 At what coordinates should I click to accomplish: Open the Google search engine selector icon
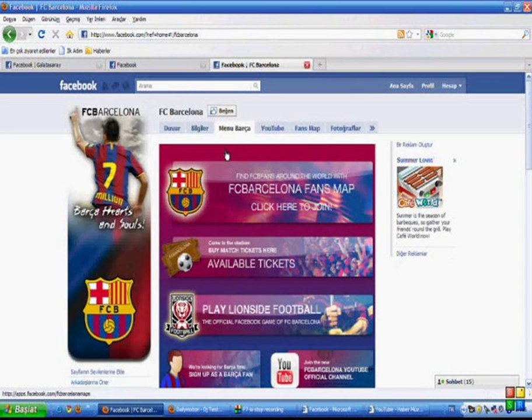click(x=430, y=34)
